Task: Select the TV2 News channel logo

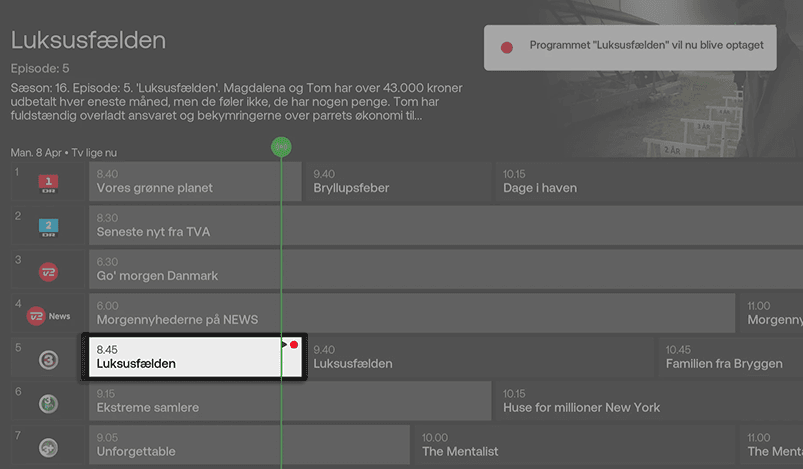Action: tap(48, 316)
